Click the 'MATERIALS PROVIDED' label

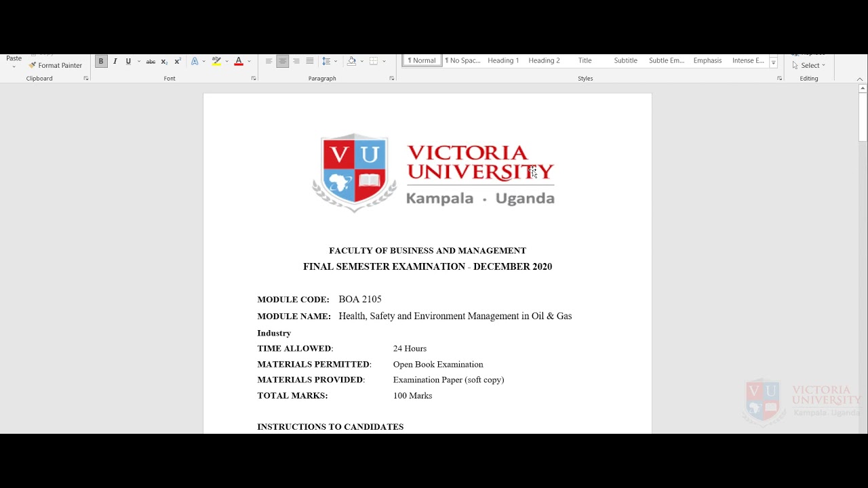(x=310, y=380)
